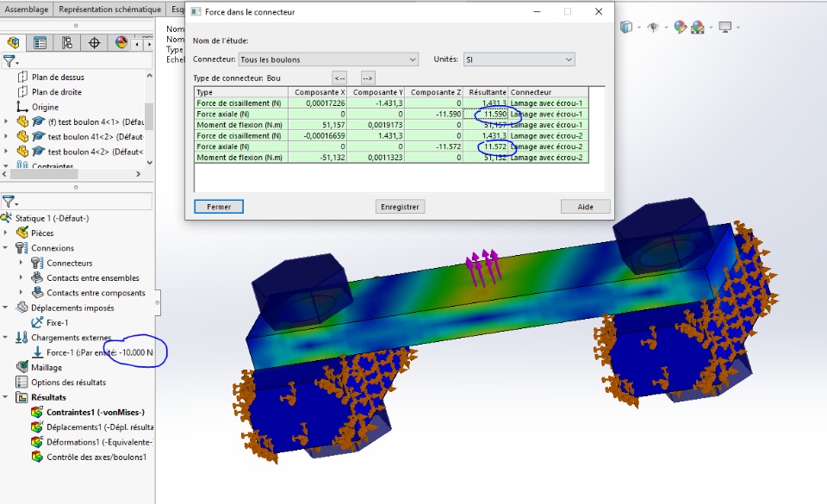Screen dimensions: 827x504
Task: Collapse the Chargements externes node
Action: 6,338
